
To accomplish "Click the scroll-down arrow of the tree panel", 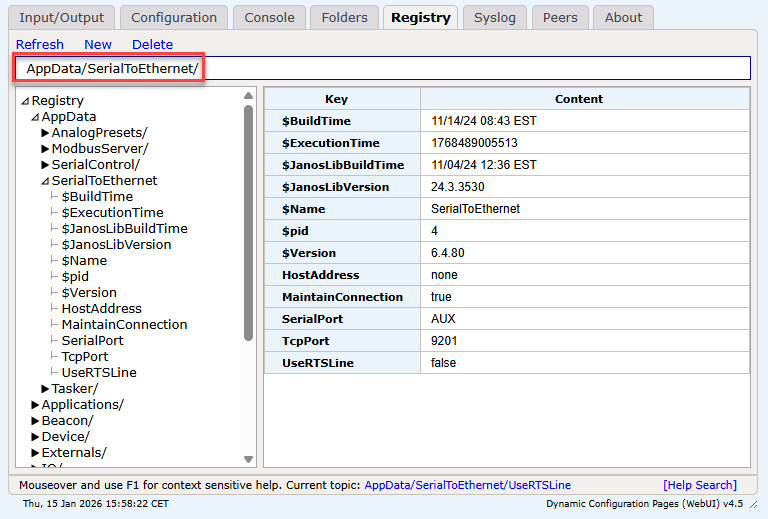I will (249, 459).
